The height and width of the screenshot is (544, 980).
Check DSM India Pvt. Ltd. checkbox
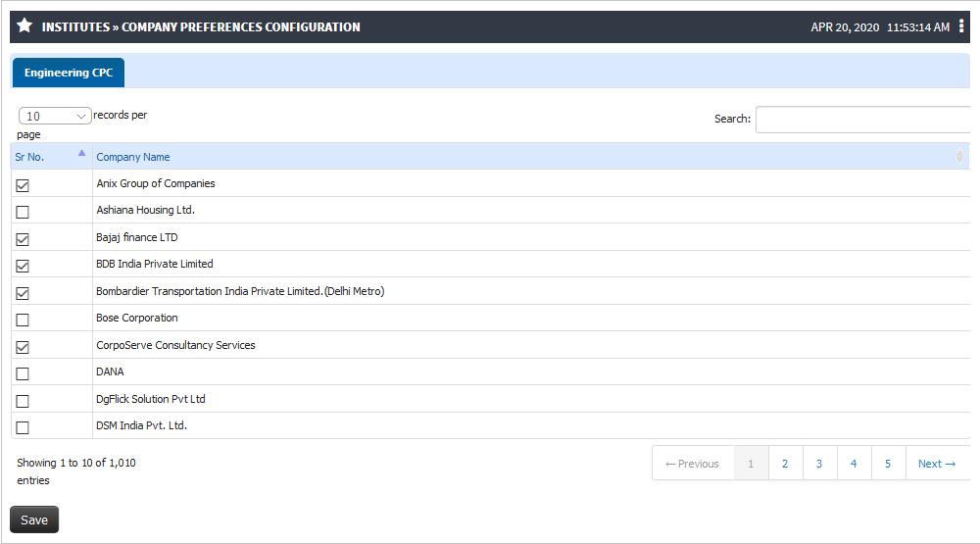[23, 427]
